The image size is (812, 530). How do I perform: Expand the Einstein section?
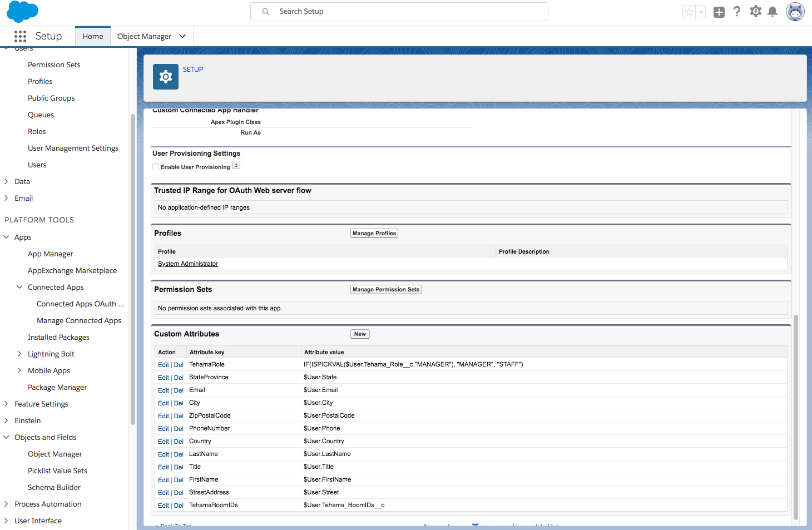[x=6, y=420]
